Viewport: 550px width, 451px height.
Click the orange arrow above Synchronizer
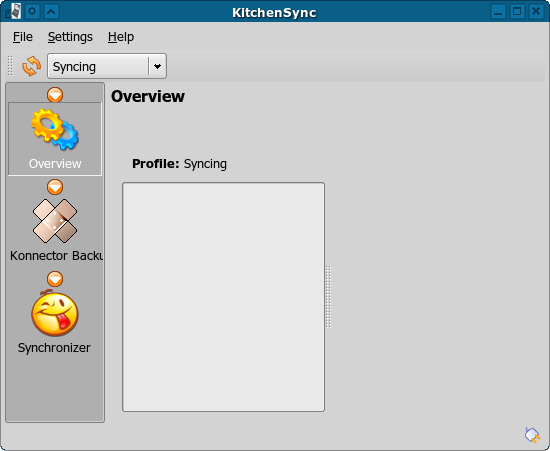55,279
